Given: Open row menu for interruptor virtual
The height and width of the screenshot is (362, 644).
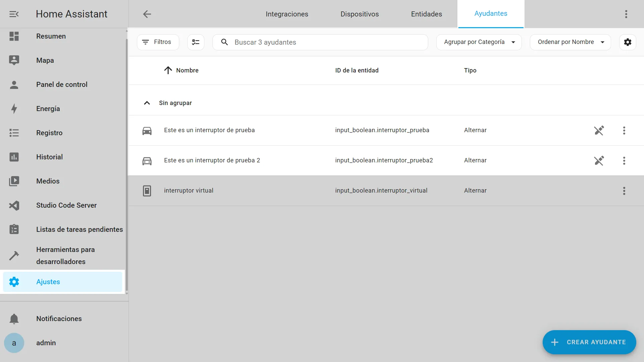Looking at the screenshot, I should point(624,191).
